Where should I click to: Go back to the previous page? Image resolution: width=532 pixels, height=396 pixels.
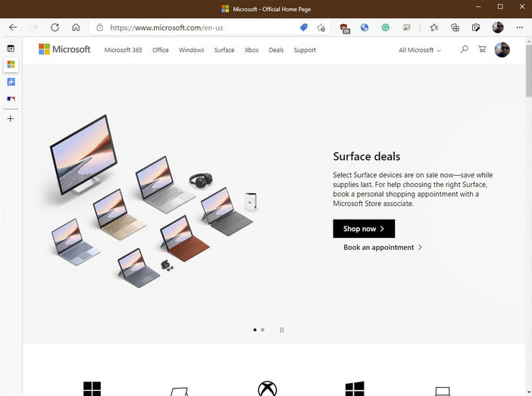coord(13,27)
